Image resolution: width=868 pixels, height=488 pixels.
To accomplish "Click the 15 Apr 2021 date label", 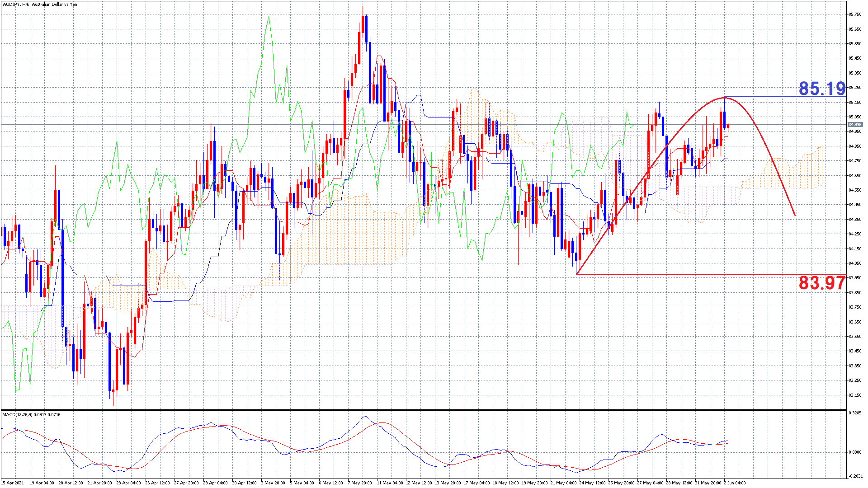I will [13, 483].
